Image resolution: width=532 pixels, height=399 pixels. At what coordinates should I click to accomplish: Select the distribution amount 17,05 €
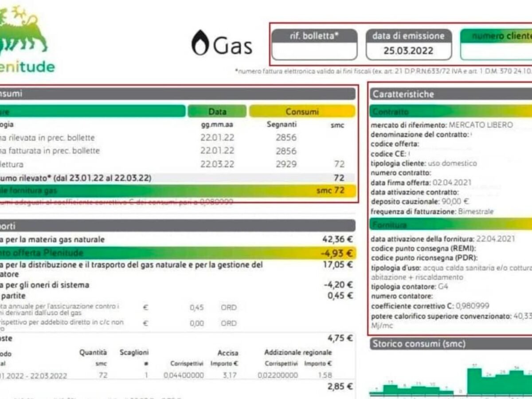(x=338, y=265)
